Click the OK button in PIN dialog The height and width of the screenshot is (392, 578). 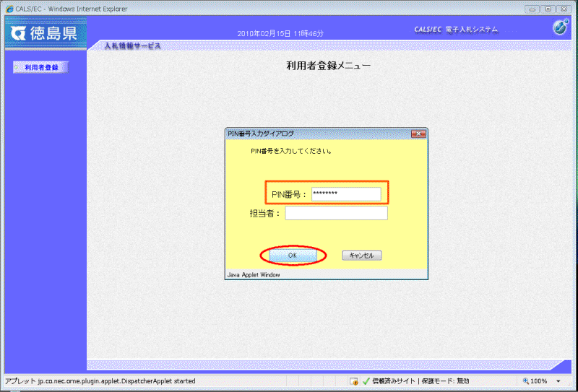pos(292,256)
